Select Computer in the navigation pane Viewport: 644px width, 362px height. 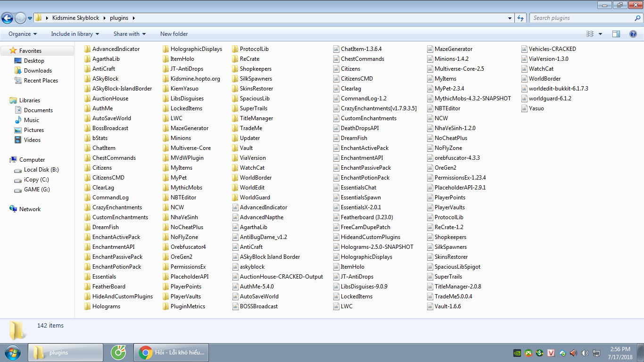coord(32,160)
